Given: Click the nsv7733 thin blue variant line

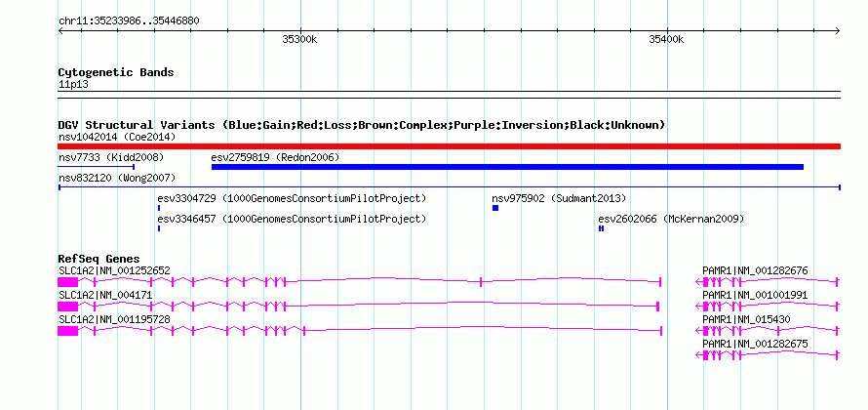Looking at the screenshot, I should [97, 166].
